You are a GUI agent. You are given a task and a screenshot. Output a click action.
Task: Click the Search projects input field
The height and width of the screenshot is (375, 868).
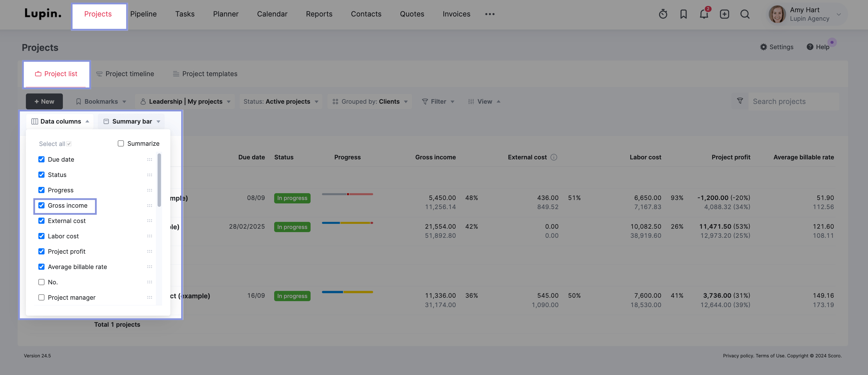[x=793, y=101]
